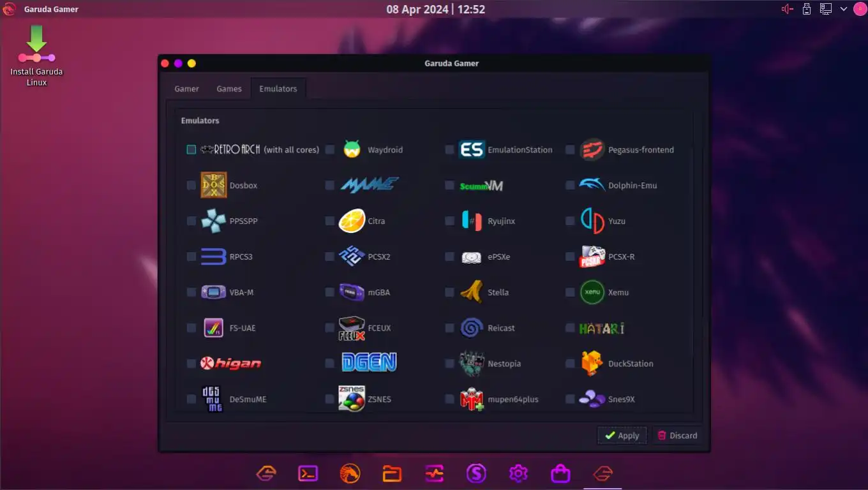Click the Nestopia icon
868x490 pixels.
[x=472, y=364]
